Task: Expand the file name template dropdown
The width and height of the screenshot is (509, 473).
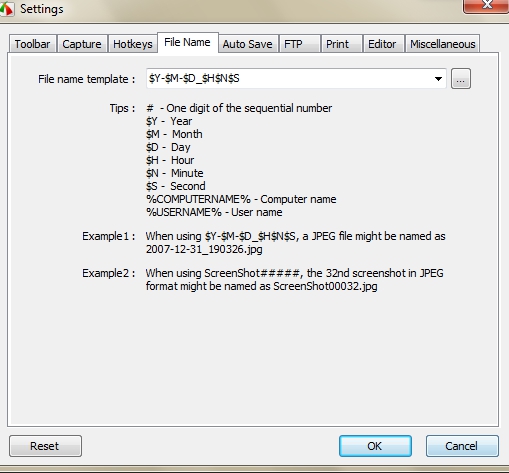Action: click(438, 79)
